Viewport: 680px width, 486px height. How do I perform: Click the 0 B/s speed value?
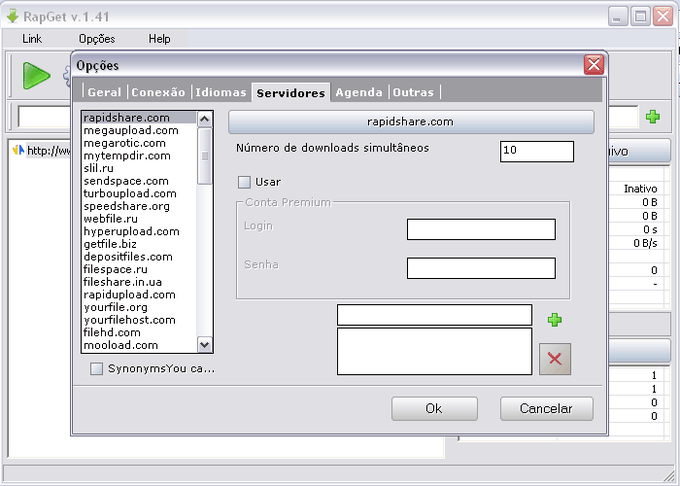tap(645, 243)
